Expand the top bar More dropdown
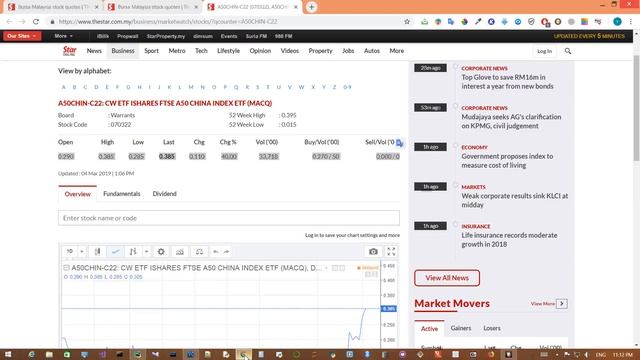Viewport: 640px width, 360px height. (64, 36)
